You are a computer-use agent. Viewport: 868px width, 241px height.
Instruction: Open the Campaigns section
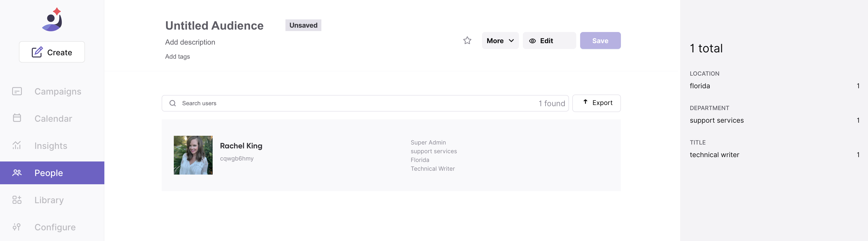pyautogui.click(x=52, y=91)
